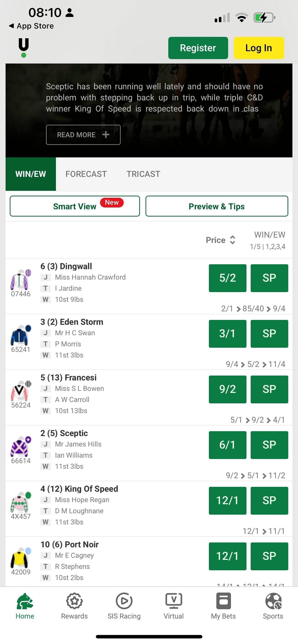Switch to the TRICAST tab

143,174
